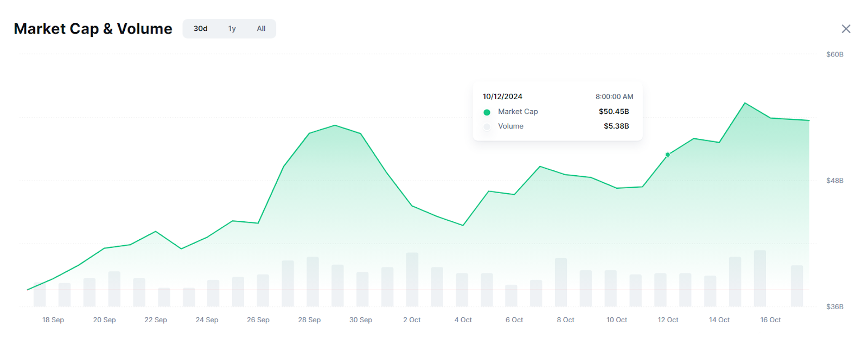Click the 2 Oct date label

pyautogui.click(x=412, y=320)
